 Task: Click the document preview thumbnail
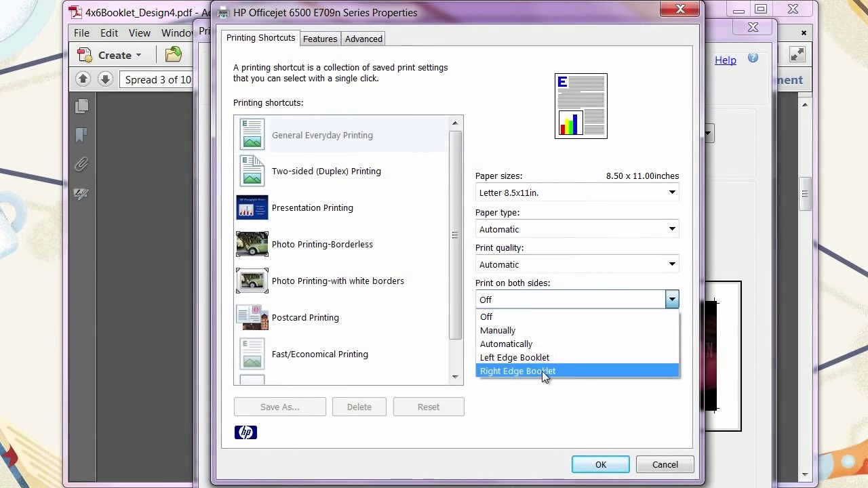(x=581, y=106)
